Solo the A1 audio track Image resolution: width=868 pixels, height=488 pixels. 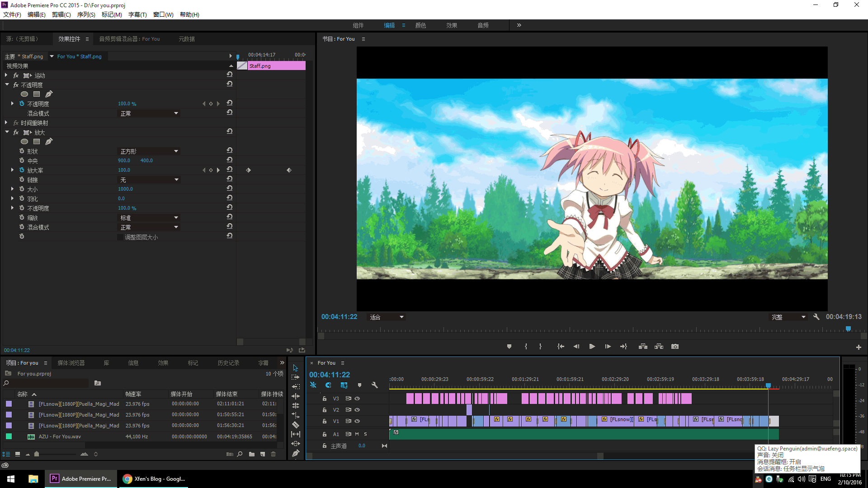pos(366,434)
